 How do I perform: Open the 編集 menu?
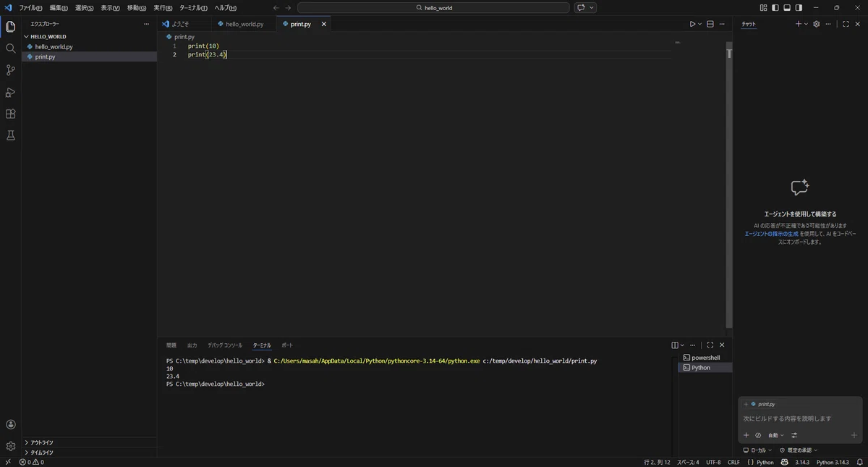59,7
